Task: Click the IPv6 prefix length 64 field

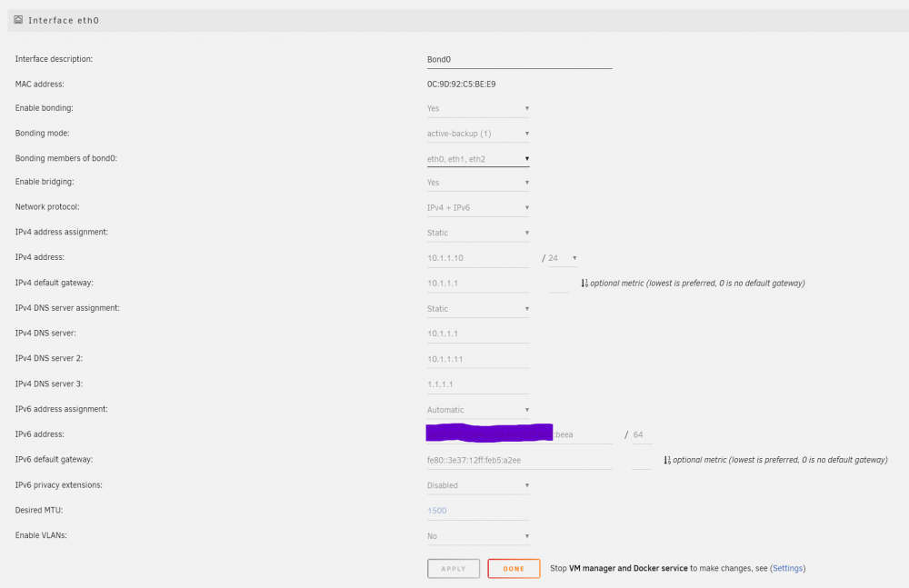Action: pos(643,434)
